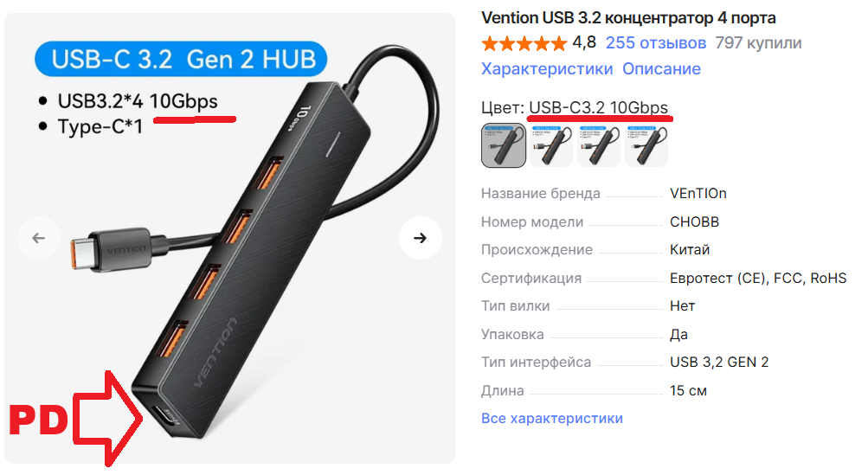This screenshot has width=868, height=475.
Task: Go to the previous product image
Action: pos(39,238)
